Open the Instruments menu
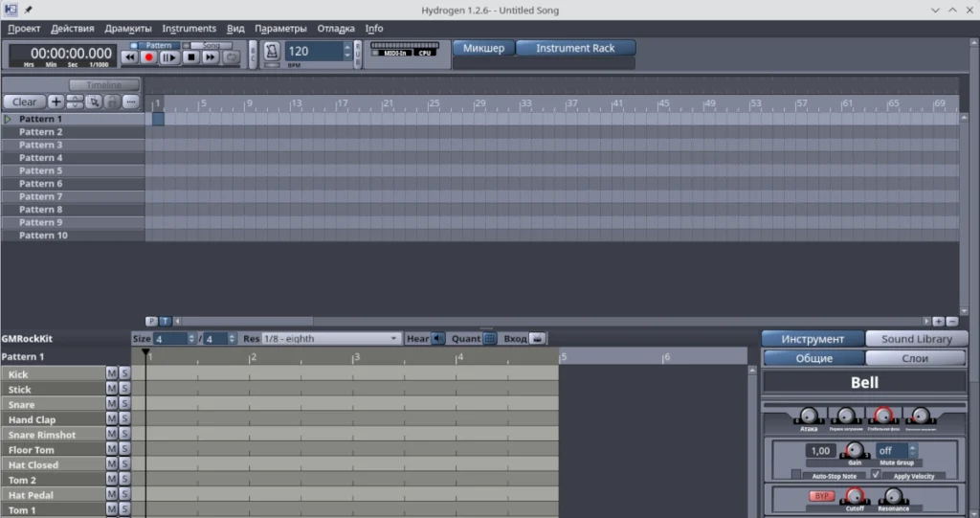This screenshot has height=518, width=980. click(x=189, y=28)
